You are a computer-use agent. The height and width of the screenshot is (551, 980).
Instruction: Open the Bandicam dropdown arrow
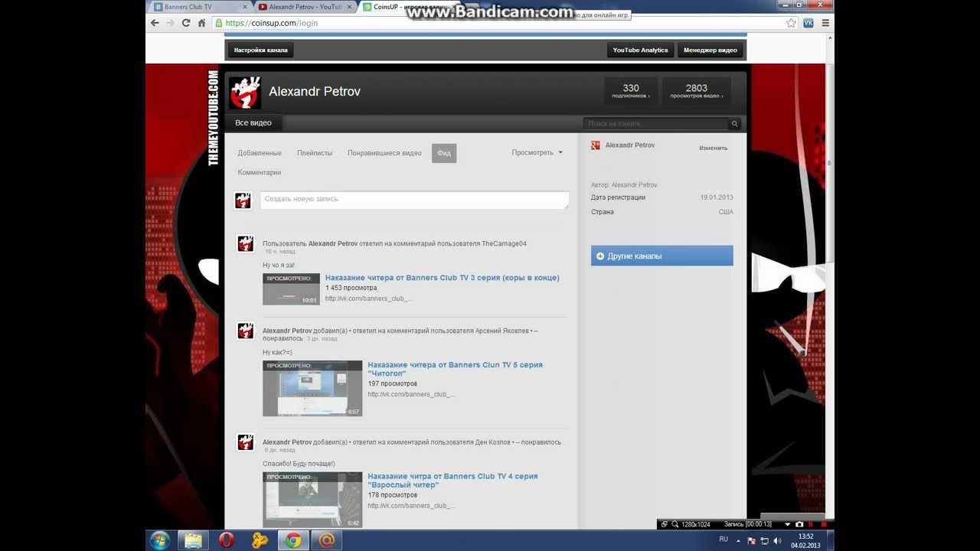click(x=787, y=524)
